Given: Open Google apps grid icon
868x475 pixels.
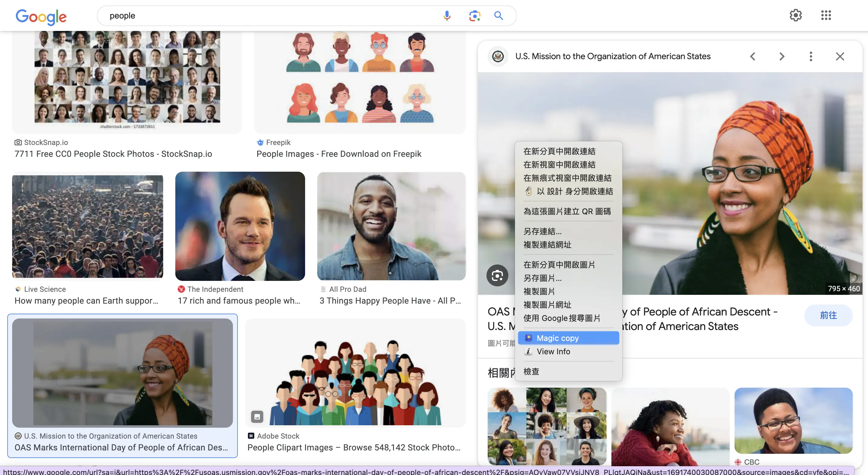Looking at the screenshot, I should coord(826,15).
